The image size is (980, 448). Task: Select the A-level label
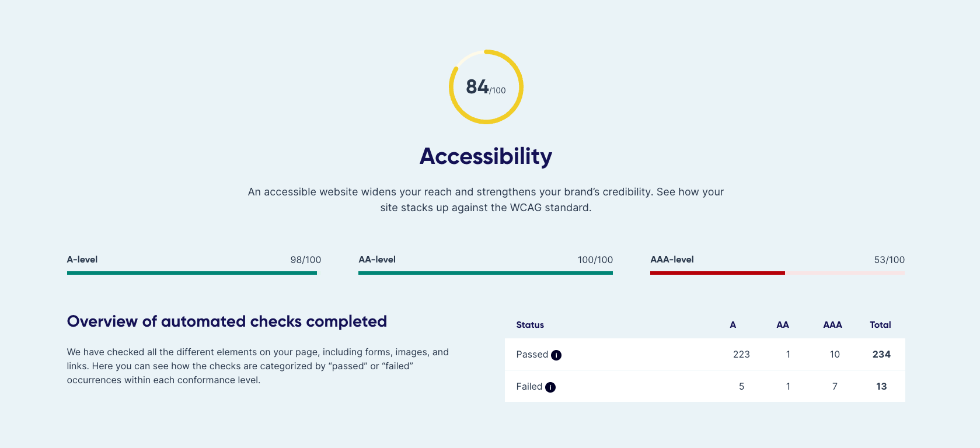point(82,260)
